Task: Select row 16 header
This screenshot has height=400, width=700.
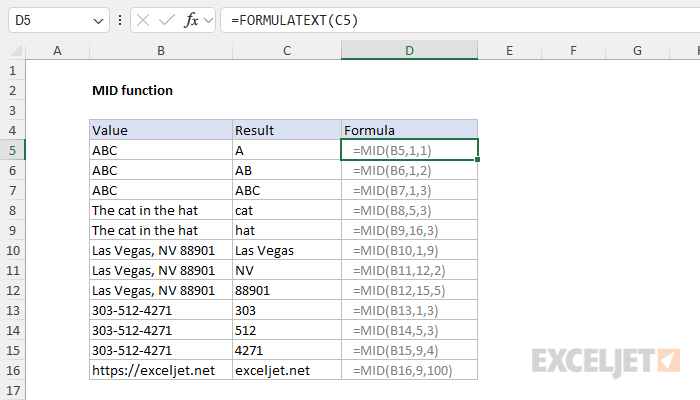Action: [12, 371]
